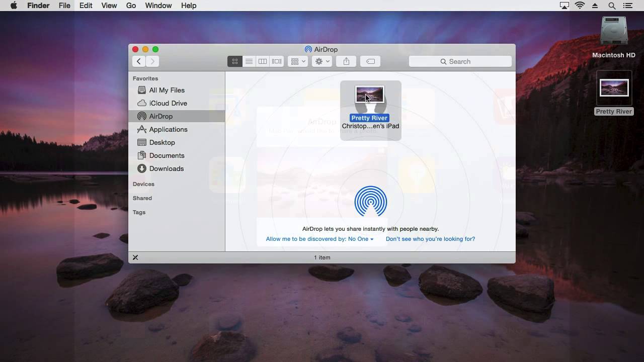The width and height of the screenshot is (644, 362).
Task: Open the Finder menu
Action: [38, 6]
